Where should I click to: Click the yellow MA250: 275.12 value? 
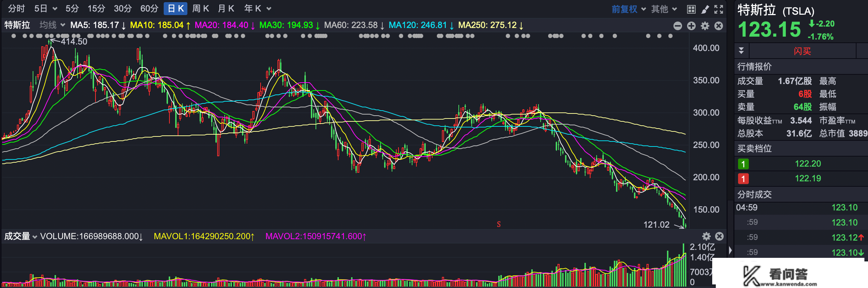click(x=491, y=25)
